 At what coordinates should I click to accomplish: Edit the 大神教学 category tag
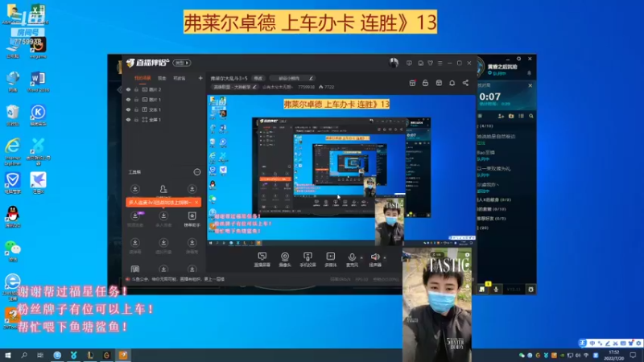pyautogui.click(x=235, y=87)
